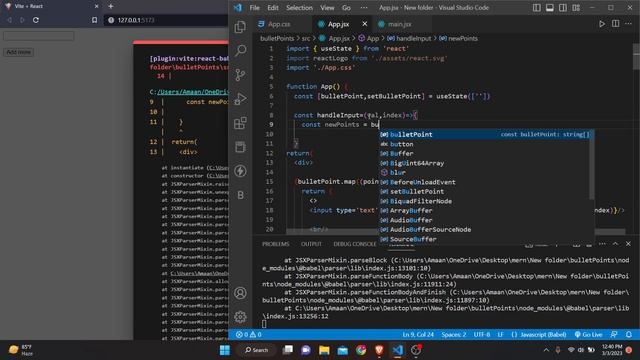Click the feedback icon in the status bar
The height and width of the screenshot is (360, 640).
(x=614, y=335)
